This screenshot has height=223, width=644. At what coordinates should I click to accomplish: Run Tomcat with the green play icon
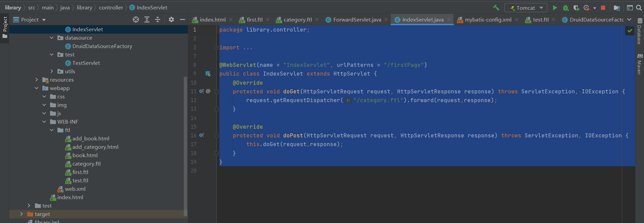coord(555,8)
